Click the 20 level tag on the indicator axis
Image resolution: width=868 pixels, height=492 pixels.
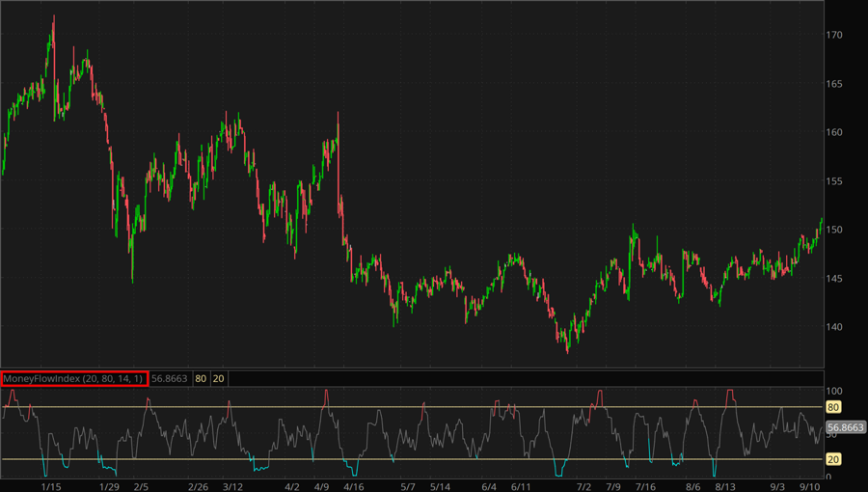835,459
